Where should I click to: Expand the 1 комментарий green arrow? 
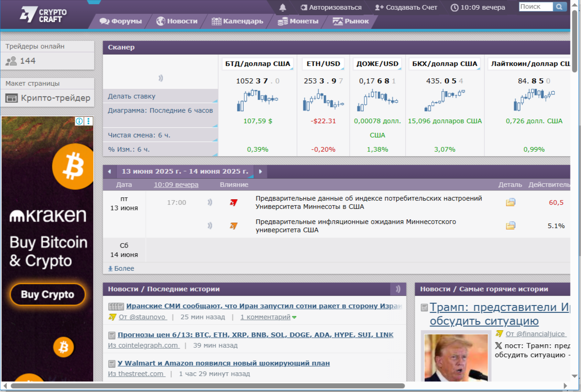point(294,317)
